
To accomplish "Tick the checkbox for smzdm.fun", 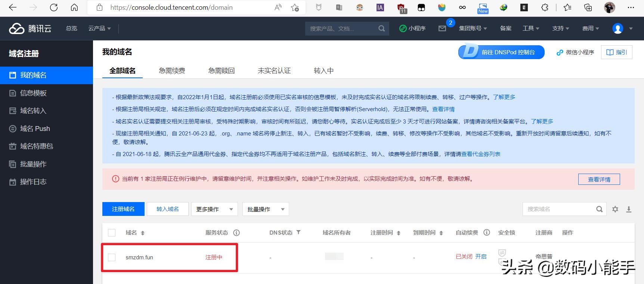I will click(x=112, y=257).
